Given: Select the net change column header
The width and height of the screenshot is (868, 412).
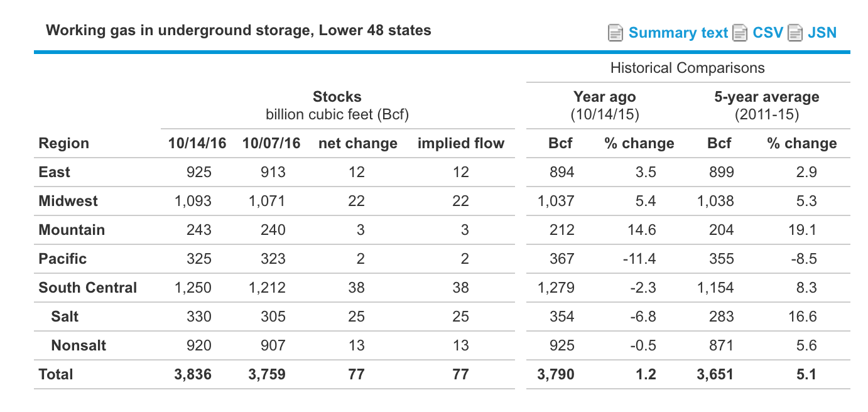Looking at the screenshot, I should [x=357, y=143].
